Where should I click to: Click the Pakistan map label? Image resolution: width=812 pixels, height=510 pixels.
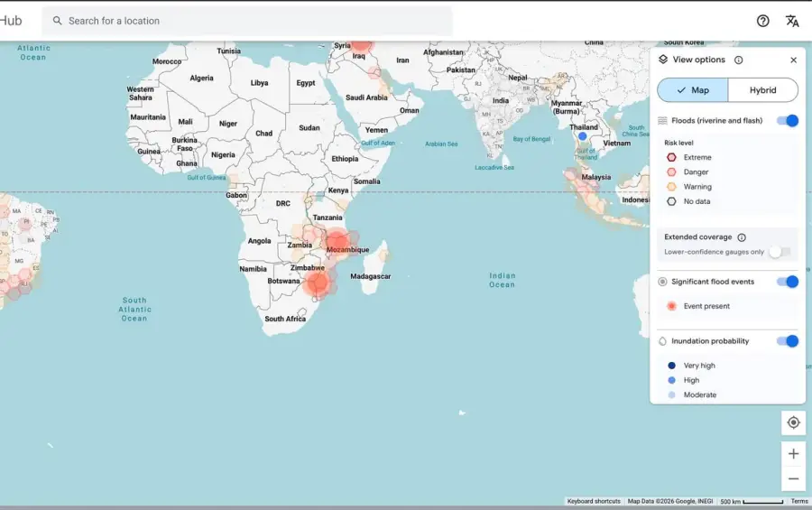[x=461, y=70]
